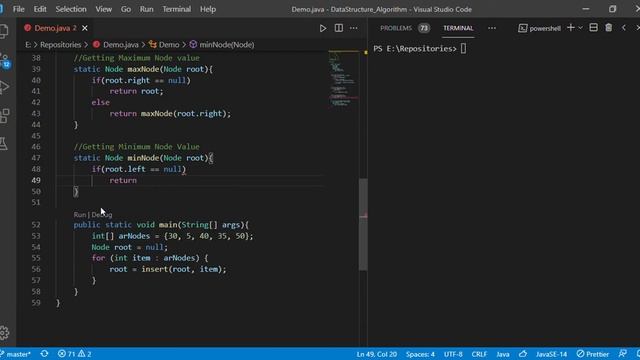This screenshot has height=360, width=640.
Task: Split the editor to the right
Action: [339, 28]
